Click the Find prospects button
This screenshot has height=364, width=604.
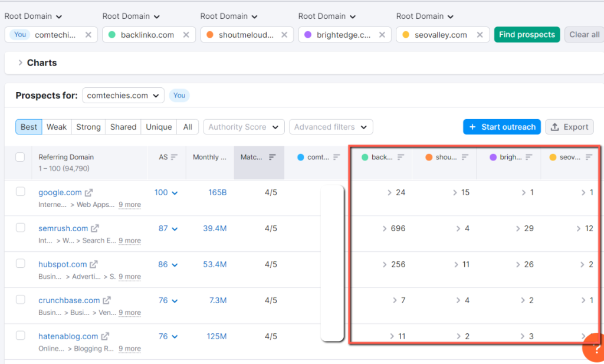click(x=527, y=34)
